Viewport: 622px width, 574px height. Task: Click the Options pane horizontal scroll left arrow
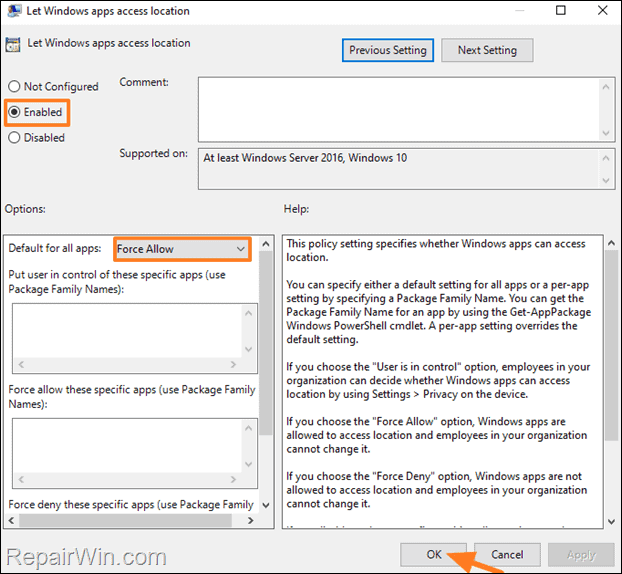(x=11, y=520)
